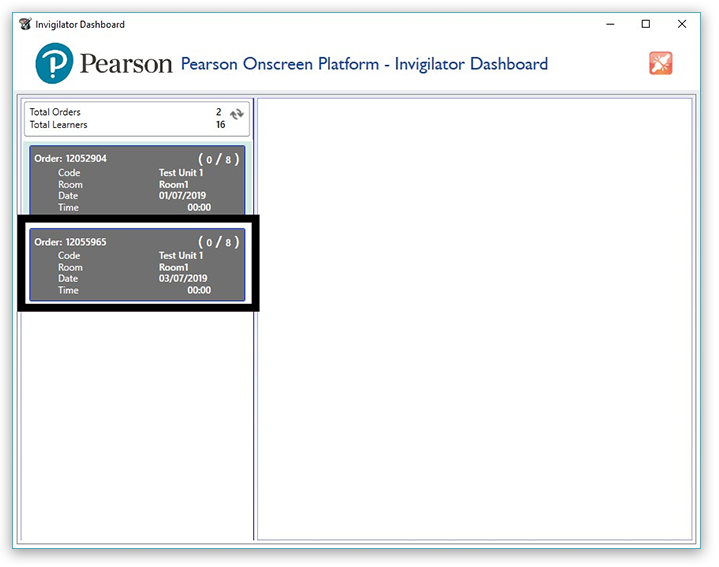This screenshot has width=719, height=567.
Task: Click the Invigilator Dashboard title bar app icon
Action: 25,24
